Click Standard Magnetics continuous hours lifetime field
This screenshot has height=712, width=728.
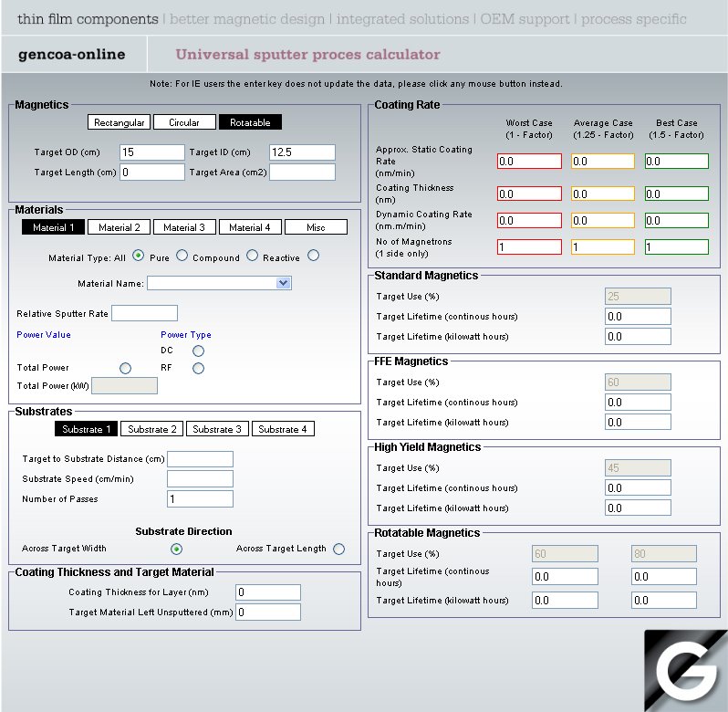pos(638,316)
